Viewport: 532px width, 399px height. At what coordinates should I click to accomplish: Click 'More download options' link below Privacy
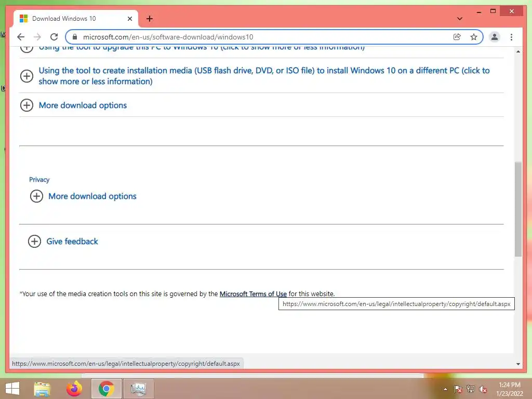(x=92, y=196)
